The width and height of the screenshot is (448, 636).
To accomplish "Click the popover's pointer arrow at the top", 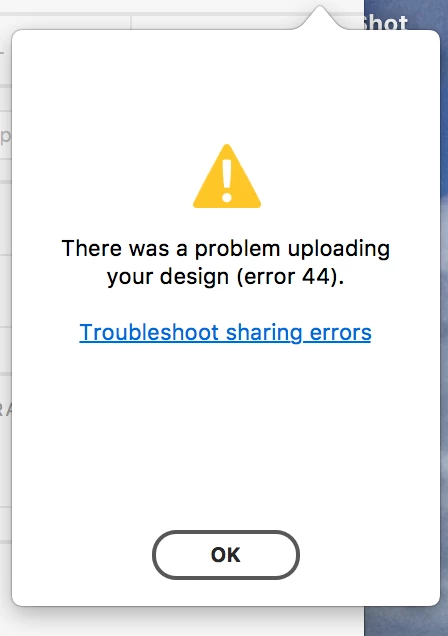I will click(320, 18).
